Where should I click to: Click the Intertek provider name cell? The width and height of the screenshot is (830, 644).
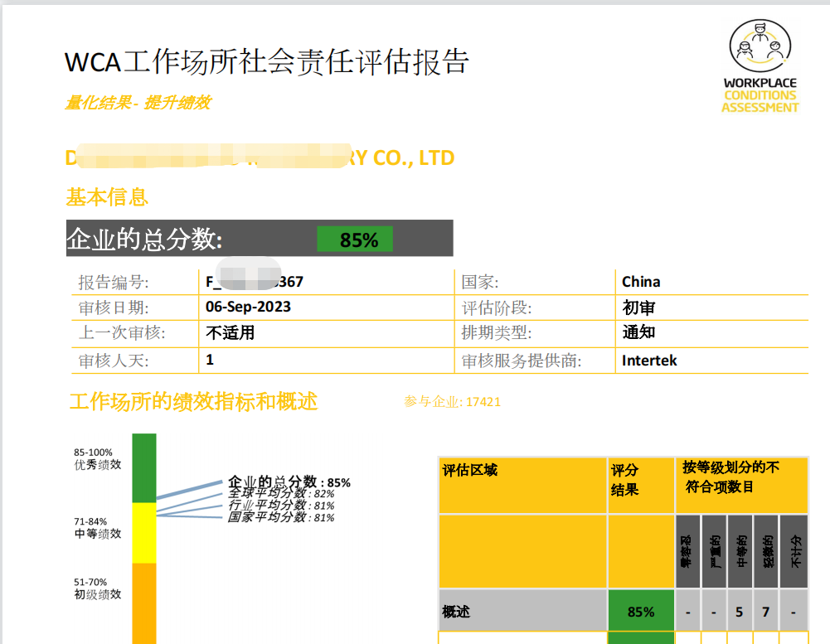pyautogui.click(x=650, y=361)
